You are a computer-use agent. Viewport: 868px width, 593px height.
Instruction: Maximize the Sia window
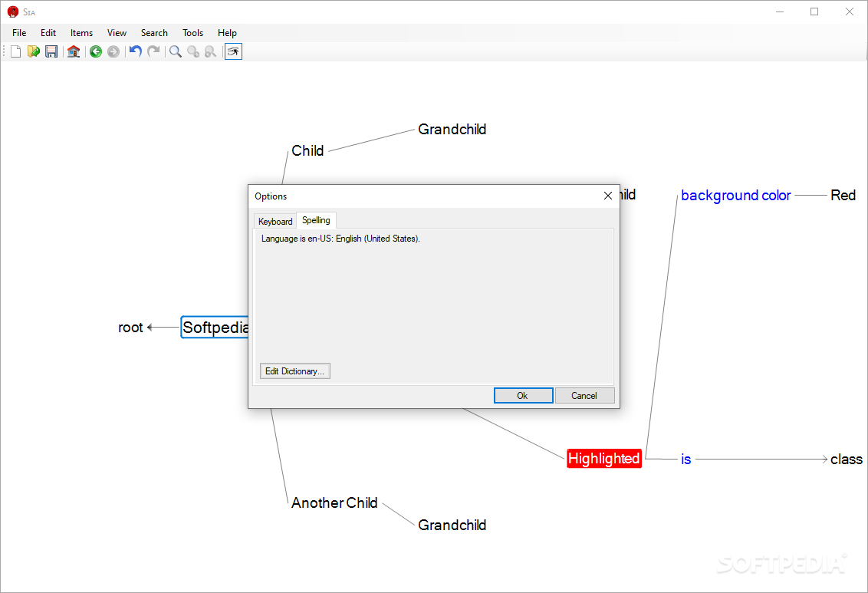coord(814,12)
